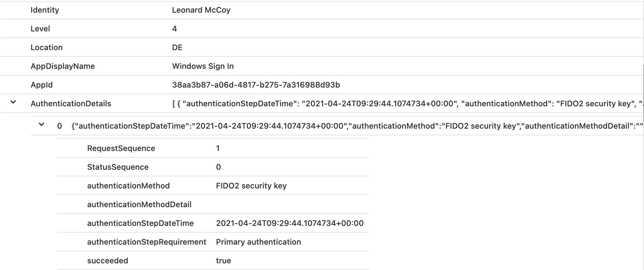Image resolution: width=644 pixels, height=270 pixels.
Task: Select the AppId GUID value
Action: (256, 85)
